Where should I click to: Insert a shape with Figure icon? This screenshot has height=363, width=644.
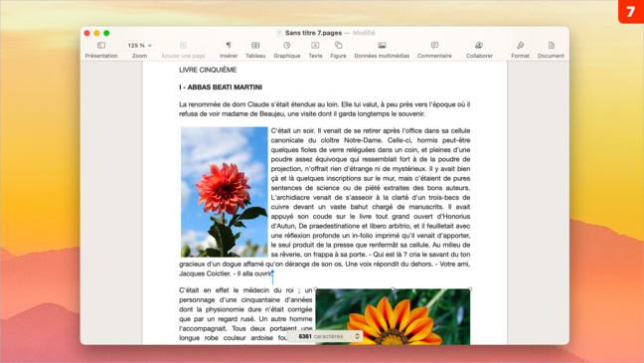(338, 45)
